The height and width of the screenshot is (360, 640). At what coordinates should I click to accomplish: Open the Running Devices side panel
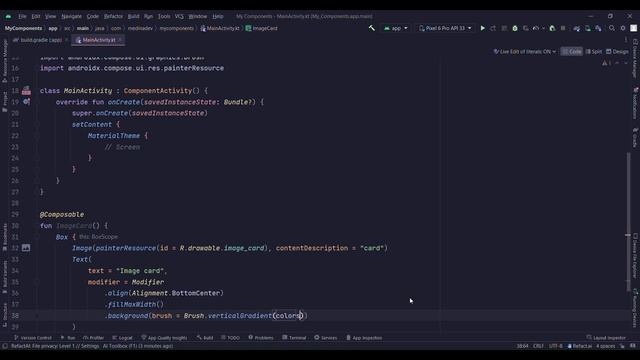635,308
